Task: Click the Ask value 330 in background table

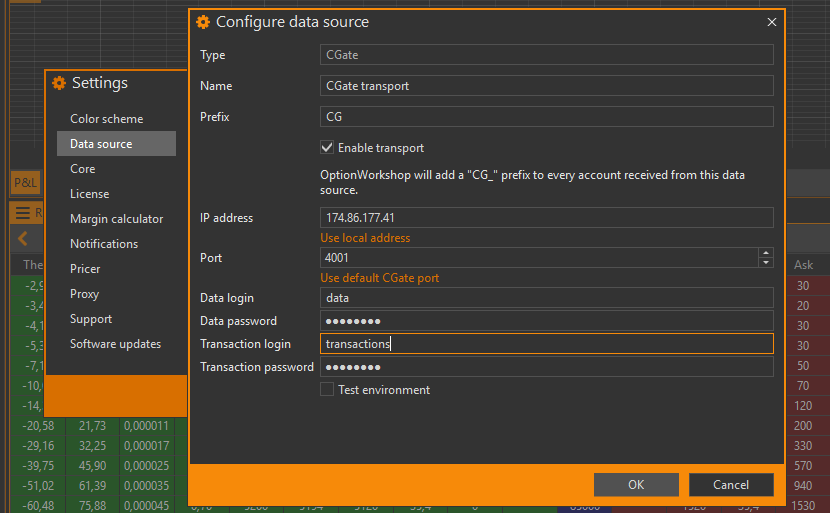Action: tap(802, 446)
